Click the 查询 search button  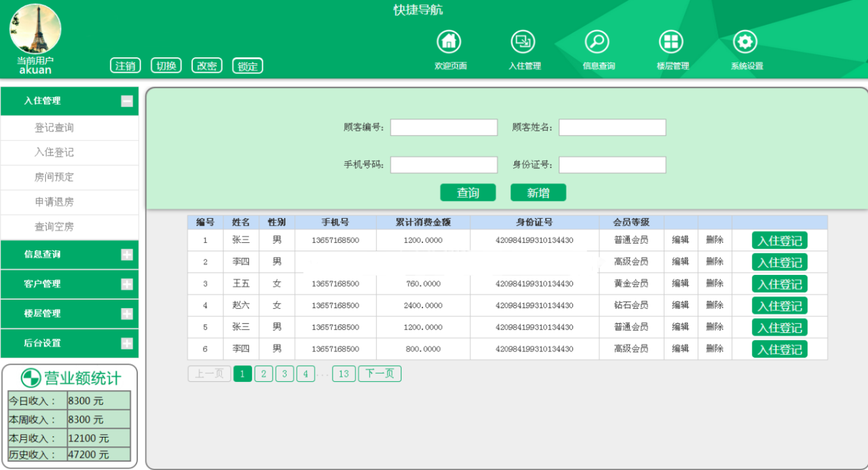[468, 192]
